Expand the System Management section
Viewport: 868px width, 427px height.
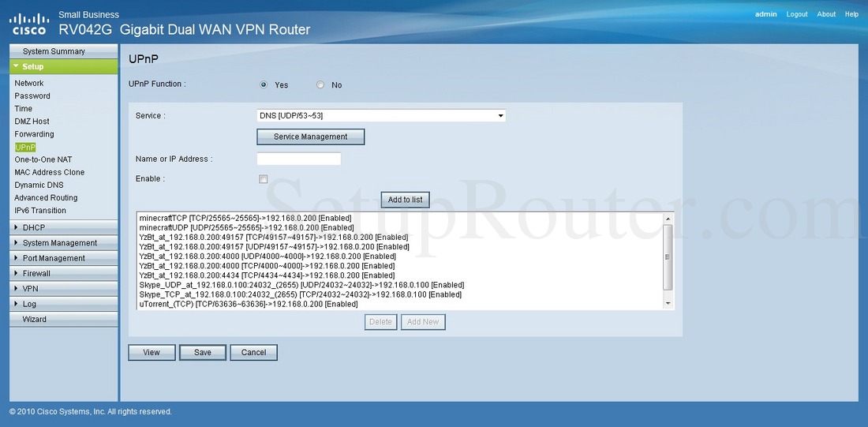pyautogui.click(x=64, y=242)
